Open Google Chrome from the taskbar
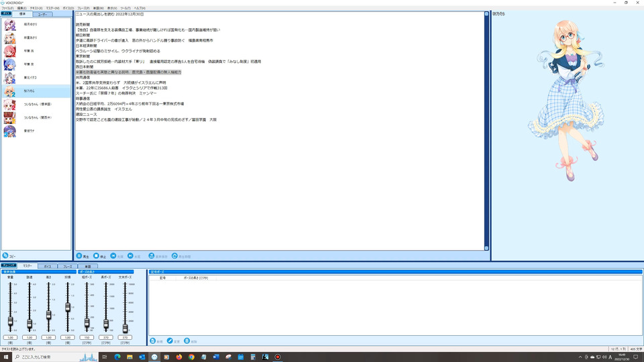This screenshot has height=362, width=644. click(191, 357)
